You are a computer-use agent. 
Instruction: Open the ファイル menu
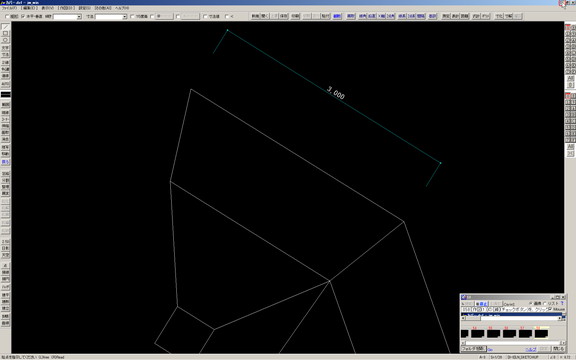[9, 8]
